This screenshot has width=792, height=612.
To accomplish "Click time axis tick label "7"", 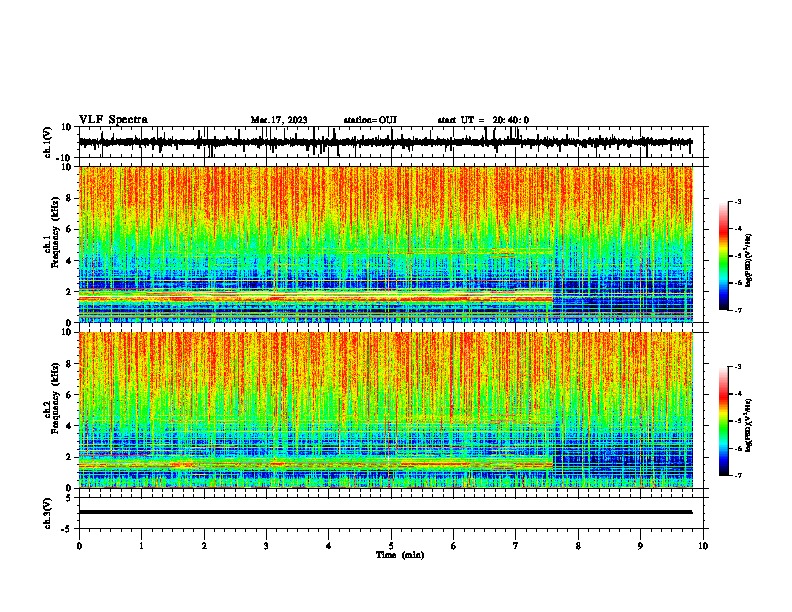I will [516, 546].
